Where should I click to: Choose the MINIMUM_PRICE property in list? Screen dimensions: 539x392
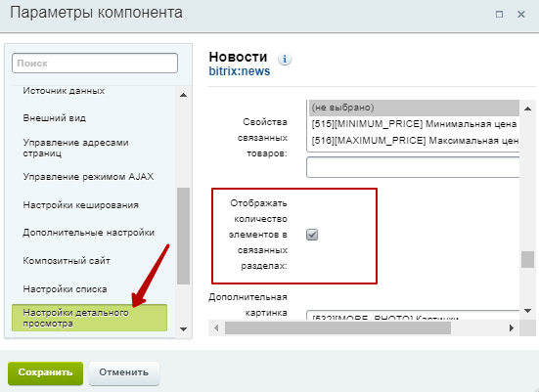(415, 124)
